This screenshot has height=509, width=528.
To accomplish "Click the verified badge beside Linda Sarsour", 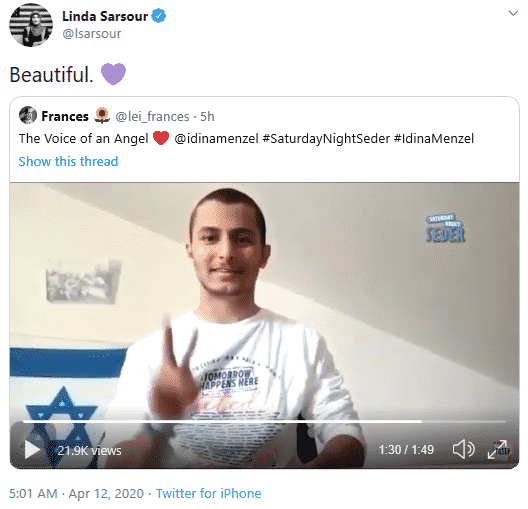I will (x=158, y=16).
